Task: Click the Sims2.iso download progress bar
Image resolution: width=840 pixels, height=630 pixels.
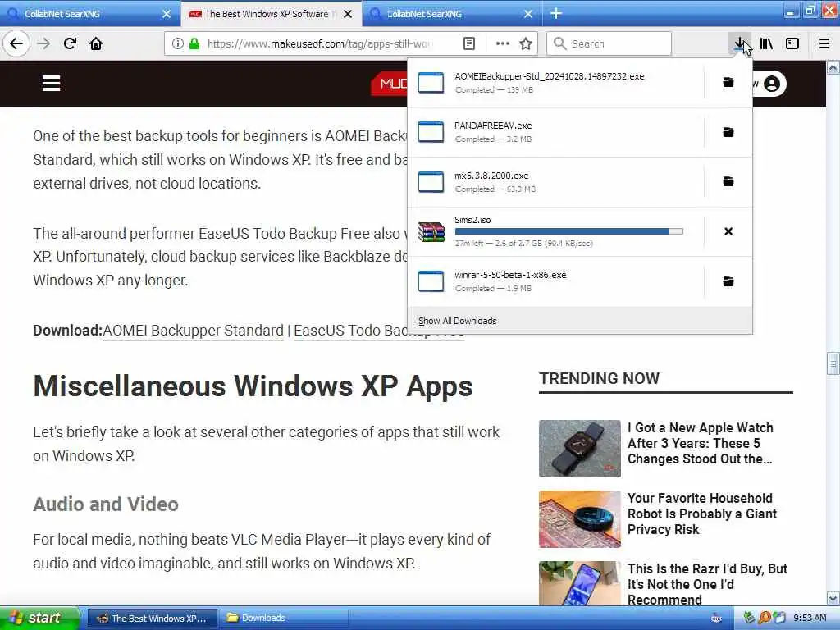Action: (569, 231)
